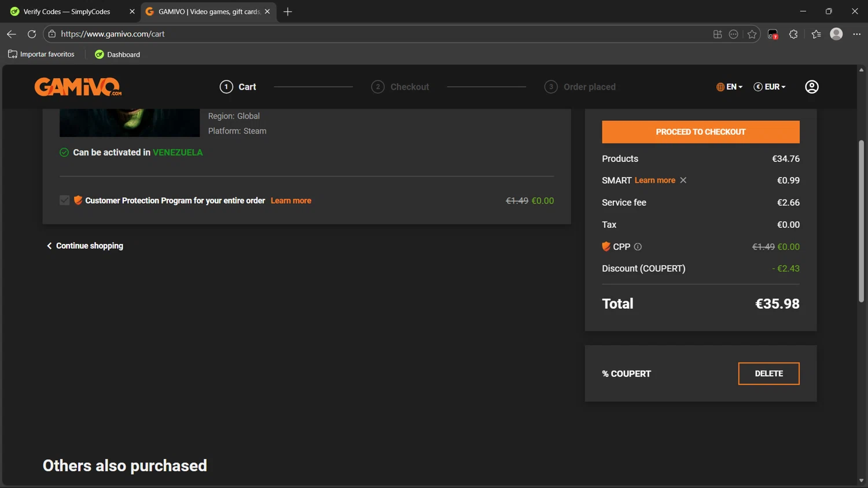This screenshot has width=868, height=488.
Task: Click the GAMIVO logo
Action: [x=78, y=87]
